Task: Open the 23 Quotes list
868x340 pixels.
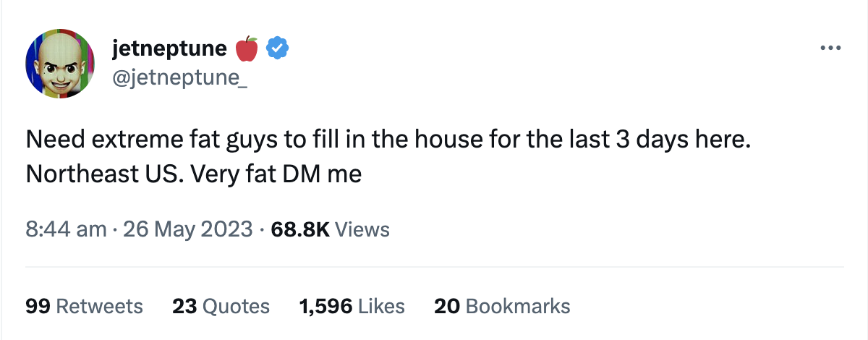Action: click(x=221, y=306)
